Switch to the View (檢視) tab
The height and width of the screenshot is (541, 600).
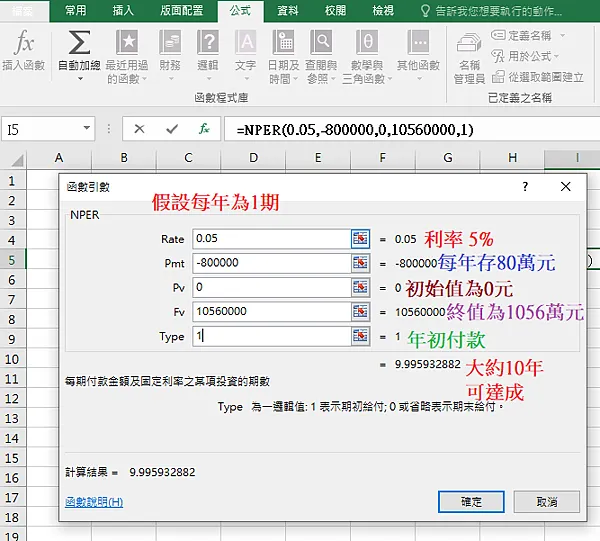tap(383, 11)
